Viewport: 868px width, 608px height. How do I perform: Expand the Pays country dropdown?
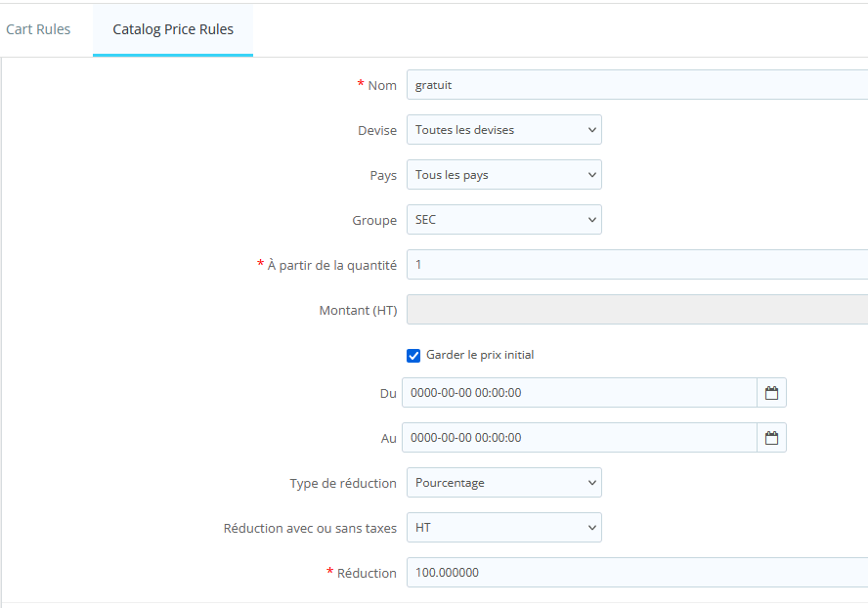click(x=503, y=175)
